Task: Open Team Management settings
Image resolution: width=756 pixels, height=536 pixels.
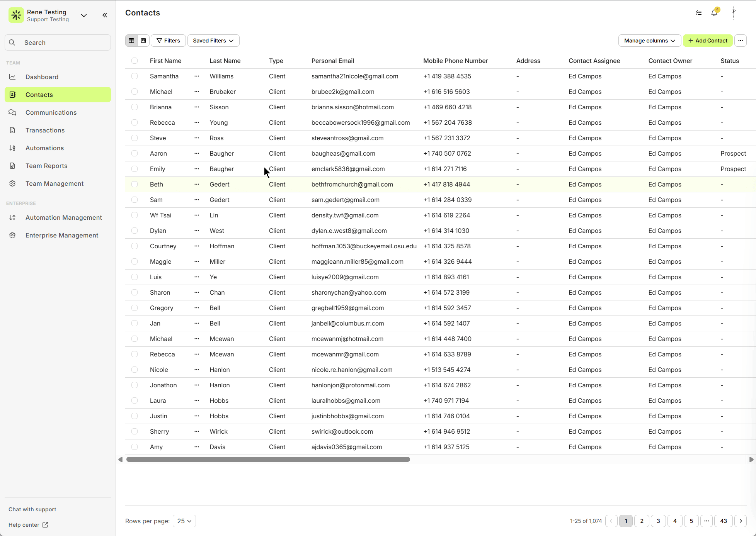Action: 54,183
